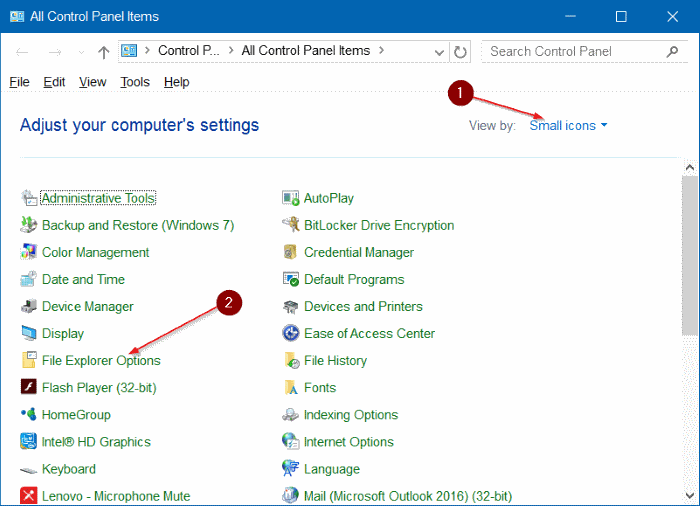The image size is (700, 506).
Task: Click the AutoPlay icon
Action: click(291, 198)
